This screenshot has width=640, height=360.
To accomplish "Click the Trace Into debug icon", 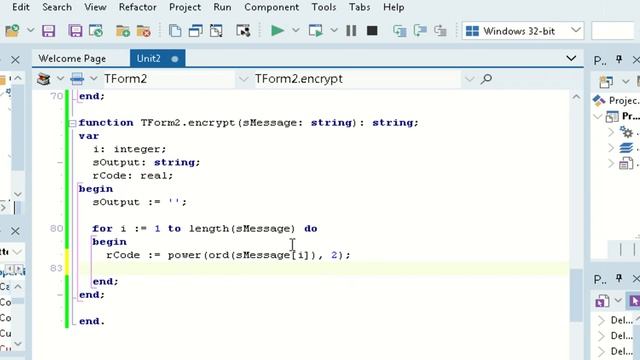I will pyautogui.click(x=400, y=31).
